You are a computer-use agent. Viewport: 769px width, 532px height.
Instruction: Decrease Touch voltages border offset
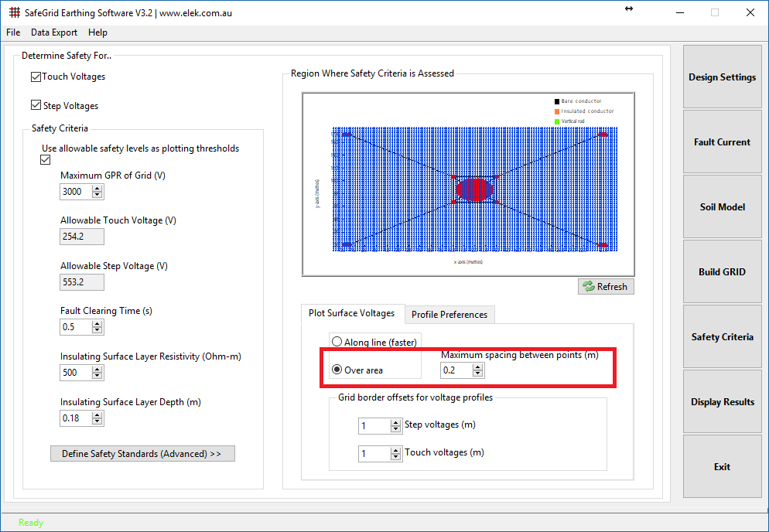pyautogui.click(x=395, y=457)
